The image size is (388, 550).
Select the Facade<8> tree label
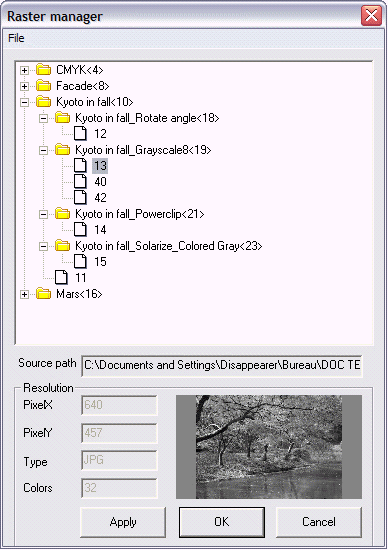pyautogui.click(x=83, y=86)
